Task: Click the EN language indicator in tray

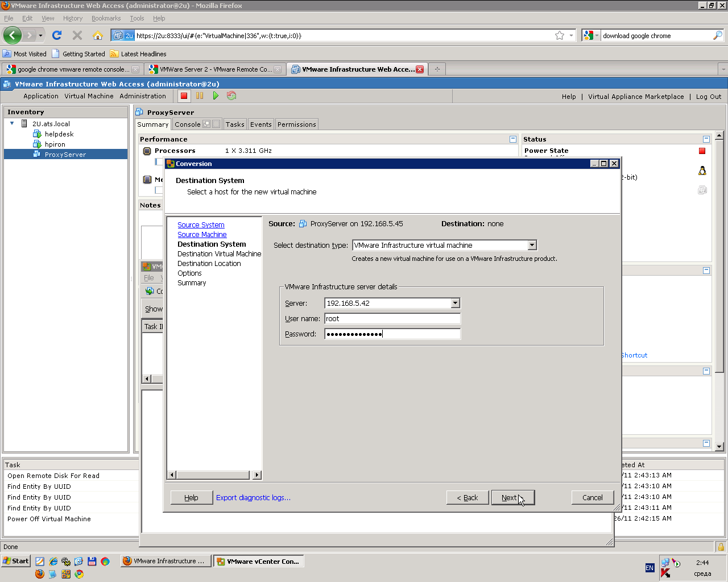Action: tap(650, 568)
